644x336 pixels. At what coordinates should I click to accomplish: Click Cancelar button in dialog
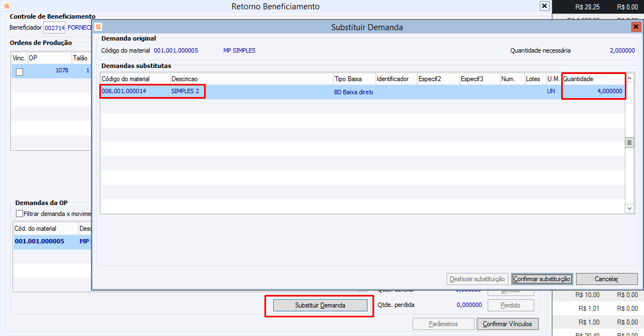click(x=607, y=279)
